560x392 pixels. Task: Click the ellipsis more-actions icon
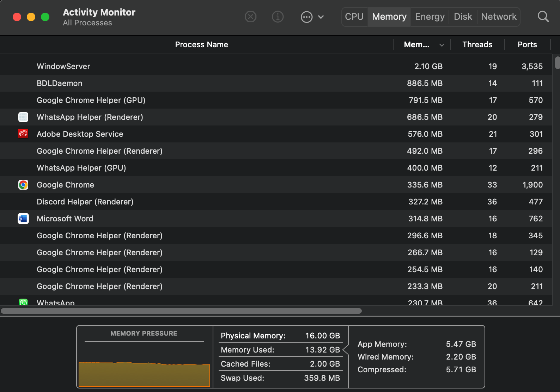point(306,17)
